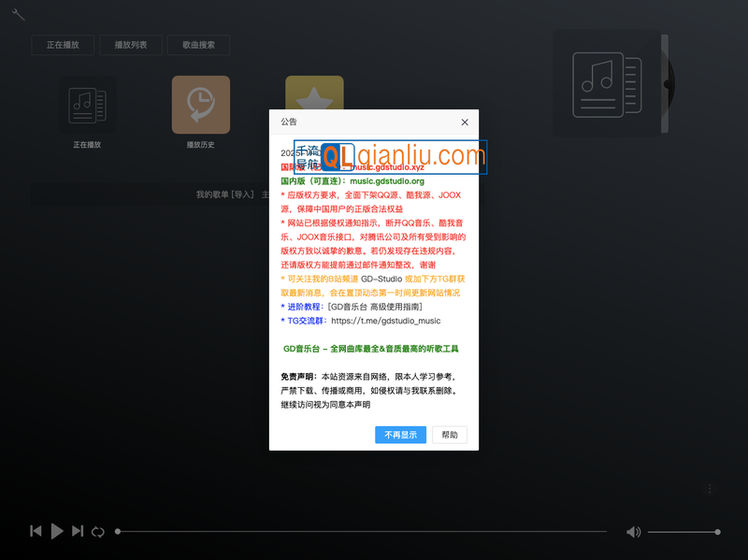Open Now Playing via the playlist card icon
Image resolution: width=748 pixels, height=560 pixels.
(x=87, y=103)
